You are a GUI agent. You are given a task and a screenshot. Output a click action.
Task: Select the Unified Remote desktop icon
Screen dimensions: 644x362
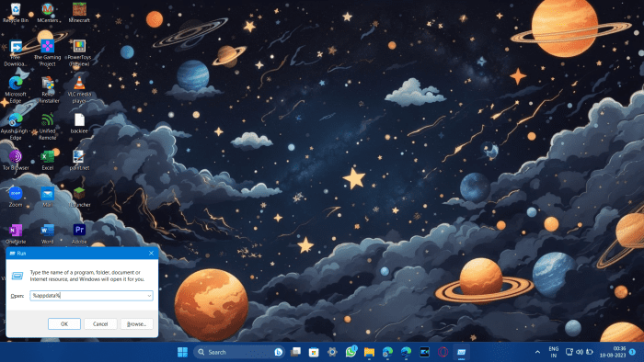(x=47, y=127)
